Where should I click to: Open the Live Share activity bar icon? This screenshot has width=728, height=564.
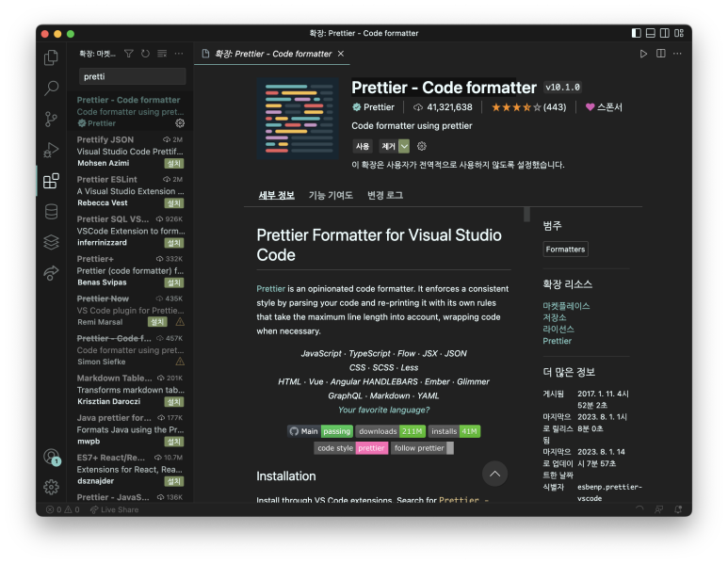pos(51,273)
